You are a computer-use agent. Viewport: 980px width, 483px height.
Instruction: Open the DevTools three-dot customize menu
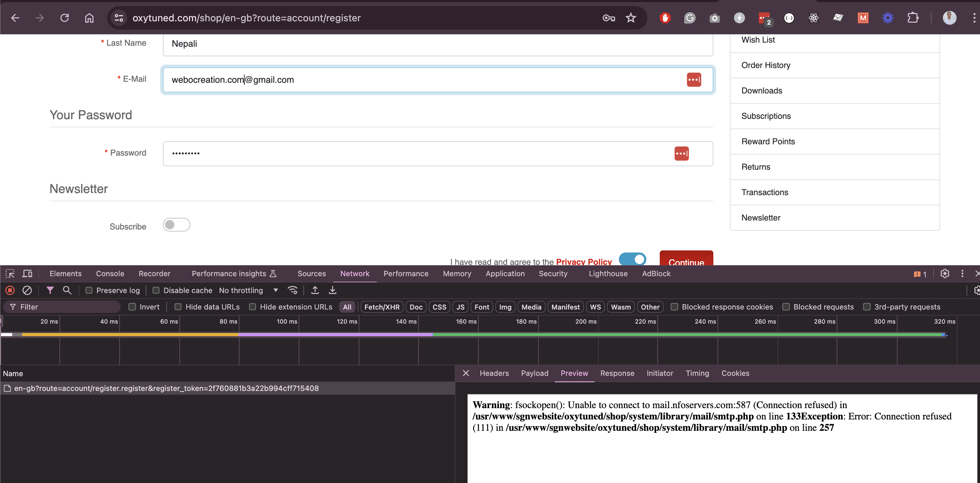(962, 274)
